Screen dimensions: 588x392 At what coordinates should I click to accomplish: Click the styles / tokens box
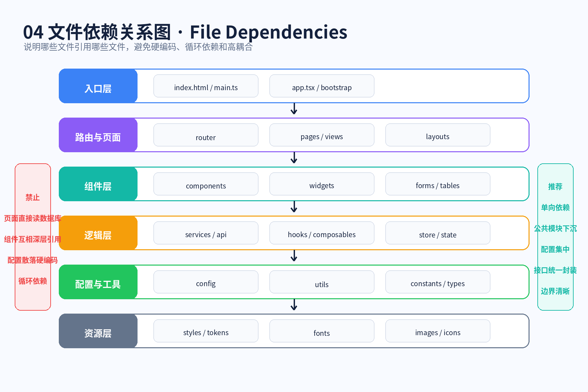pyautogui.click(x=206, y=331)
